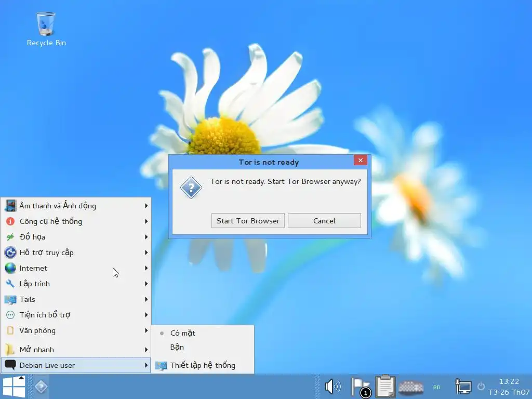Click the power shutdown tray icon
Image resolution: width=532 pixels, height=399 pixels.
coord(481,387)
